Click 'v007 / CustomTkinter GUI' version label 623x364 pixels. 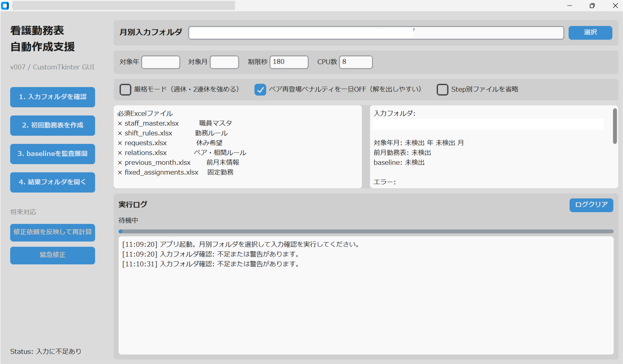tap(52, 67)
